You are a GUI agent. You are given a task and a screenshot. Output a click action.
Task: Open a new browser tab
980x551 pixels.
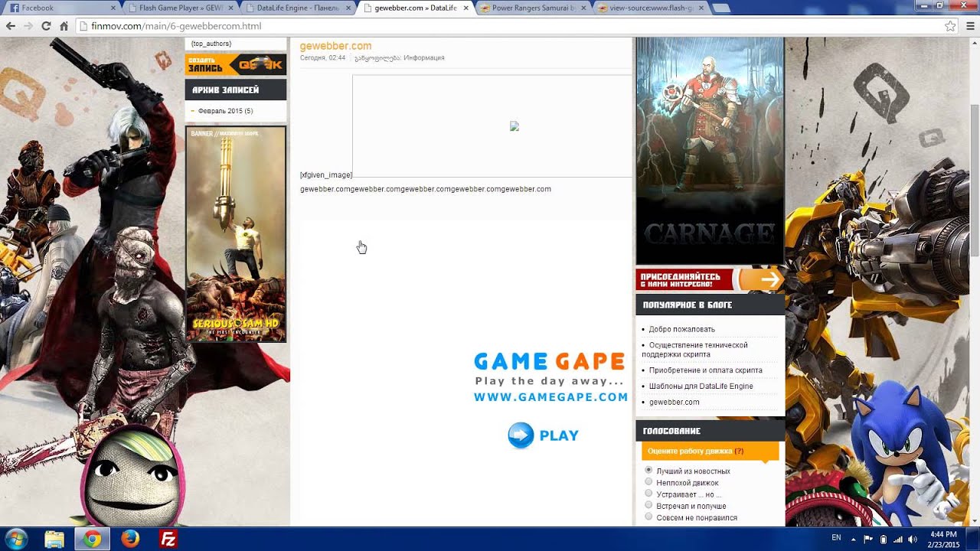pyautogui.click(x=721, y=8)
